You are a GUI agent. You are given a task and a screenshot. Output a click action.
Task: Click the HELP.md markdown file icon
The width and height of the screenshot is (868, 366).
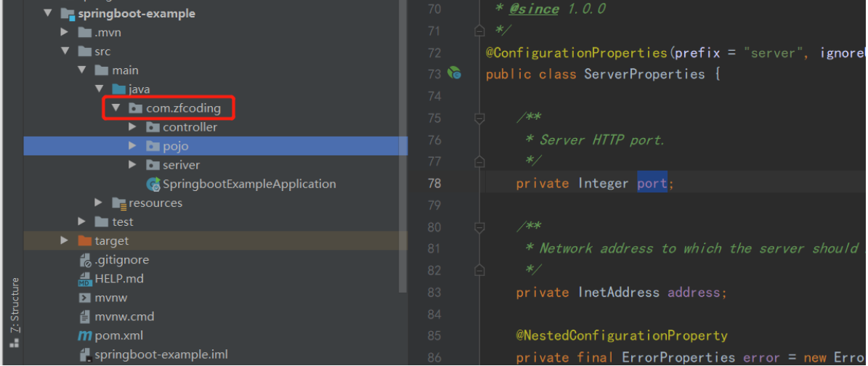[x=84, y=279]
